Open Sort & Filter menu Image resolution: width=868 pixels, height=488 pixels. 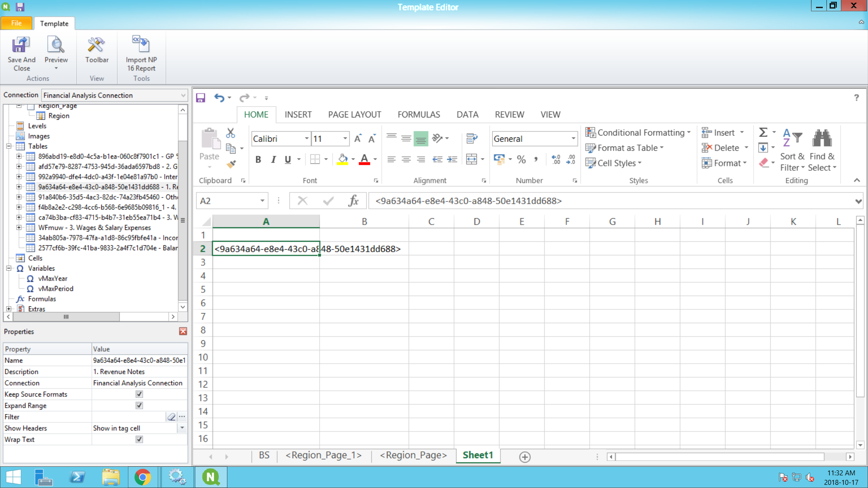[x=792, y=151]
